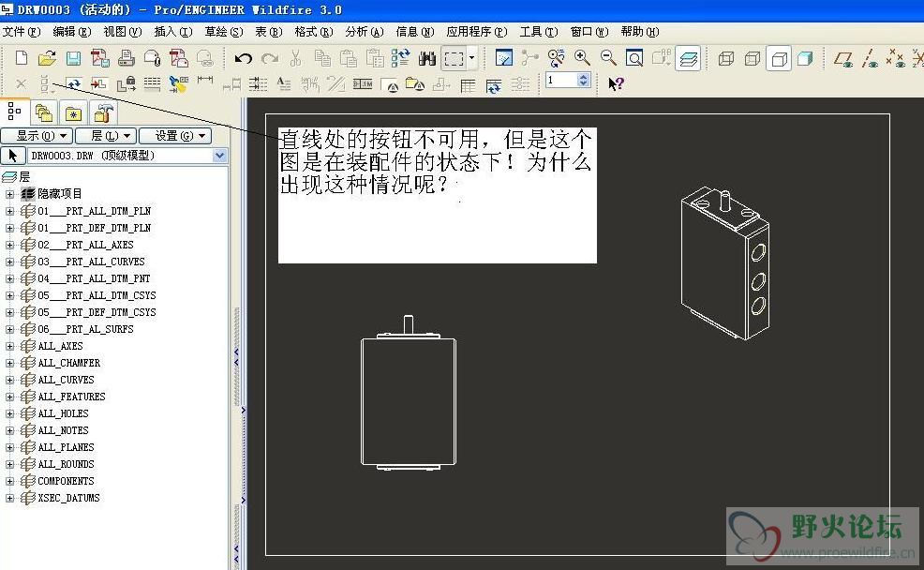Click the refit to screen icon
The height and width of the screenshot is (570, 924).
click(634, 58)
